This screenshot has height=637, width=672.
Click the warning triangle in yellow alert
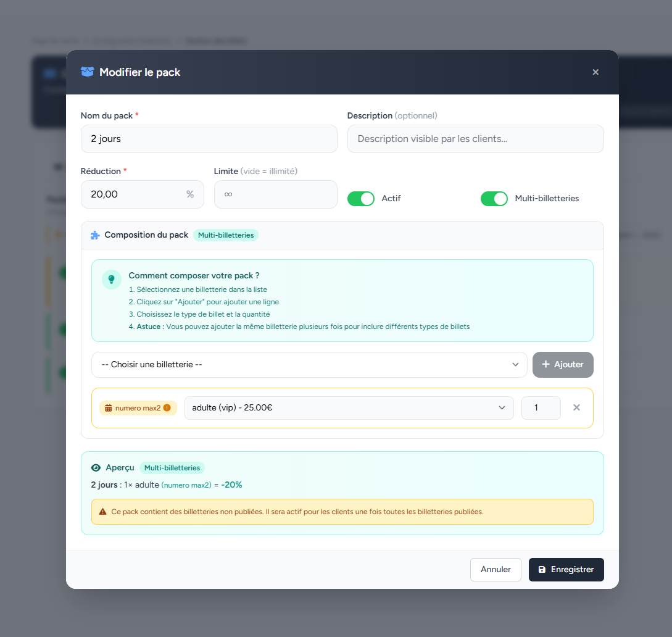pyautogui.click(x=102, y=512)
